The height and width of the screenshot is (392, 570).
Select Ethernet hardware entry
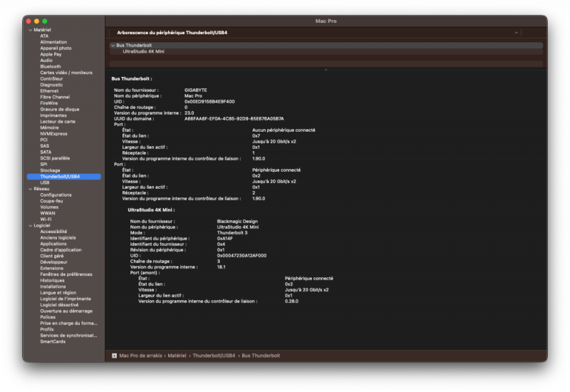(x=49, y=91)
